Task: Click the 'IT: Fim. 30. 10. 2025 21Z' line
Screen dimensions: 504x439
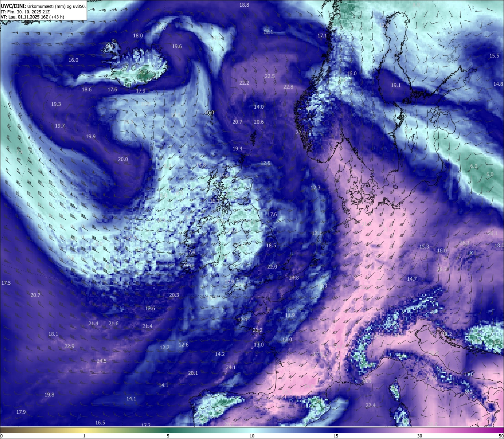Action: (x=25, y=12)
